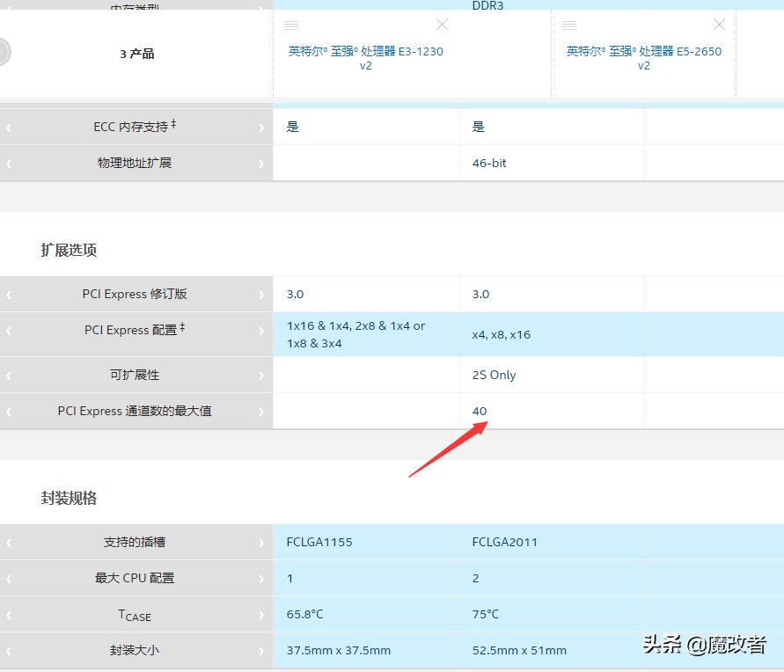Click the right chevron on the 最大 CPU 配置 row

[261, 579]
